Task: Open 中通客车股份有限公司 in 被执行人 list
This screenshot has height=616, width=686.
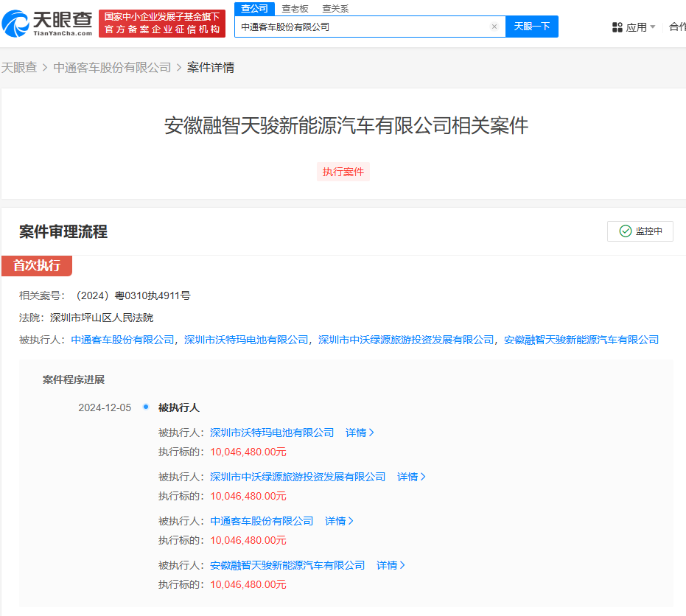Action: tap(122, 340)
